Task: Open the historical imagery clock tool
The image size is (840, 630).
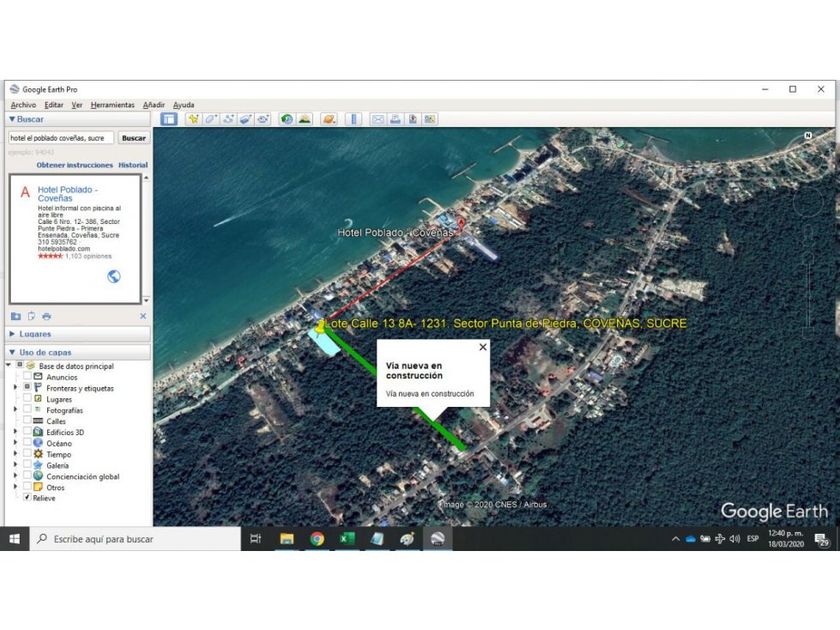Action: pyautogui.click(x=287, y=119)
